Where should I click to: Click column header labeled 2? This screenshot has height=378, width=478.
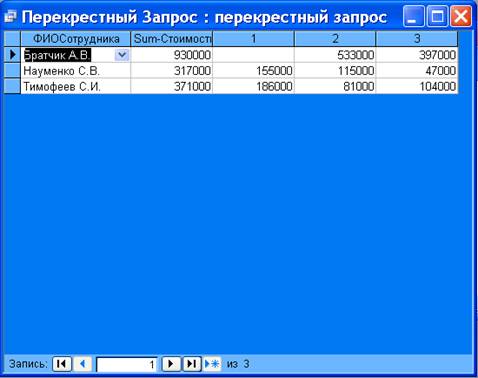point(335,39)
